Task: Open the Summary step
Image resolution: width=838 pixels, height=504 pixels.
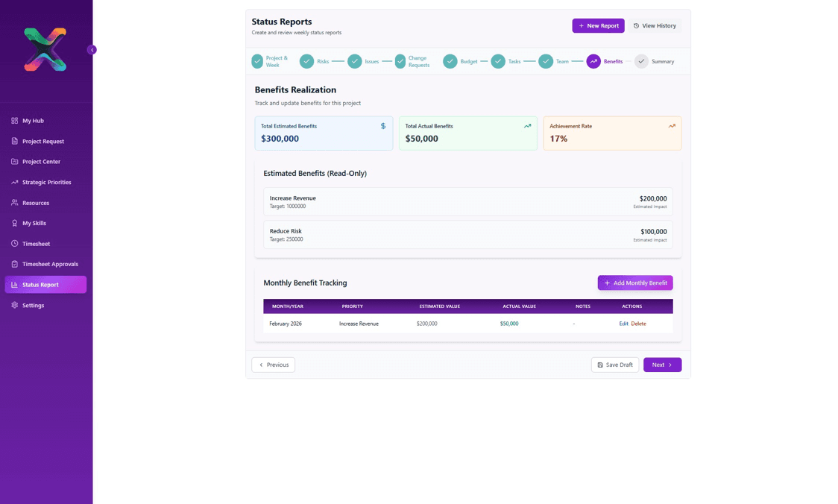Action: (641, 61)
